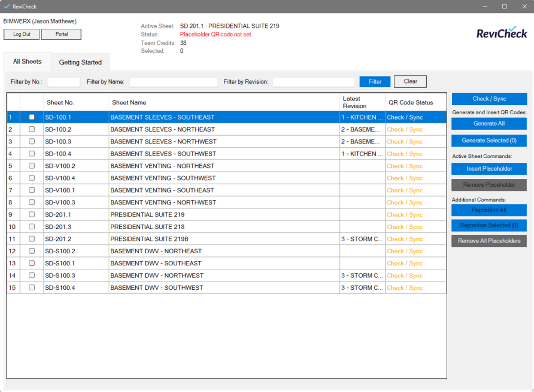Click Clear to reset filters
Viewport: 534px width, 392px height.
point(410,81)
